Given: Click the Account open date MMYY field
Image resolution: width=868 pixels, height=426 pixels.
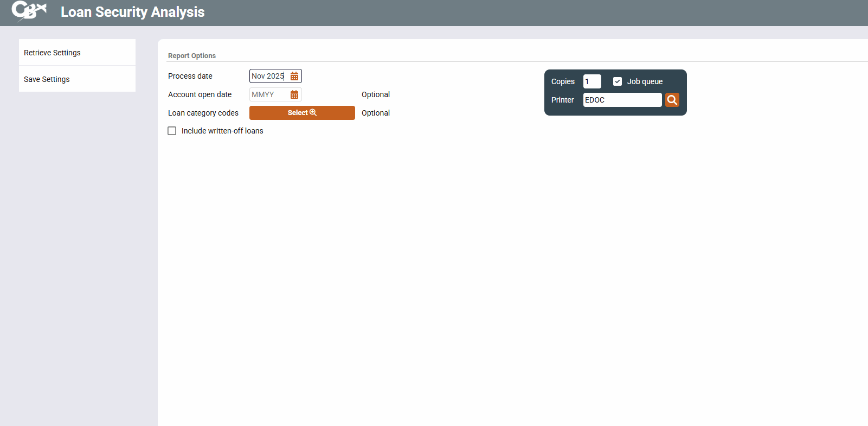Looking at the screenshot, I should pos(268,95).
